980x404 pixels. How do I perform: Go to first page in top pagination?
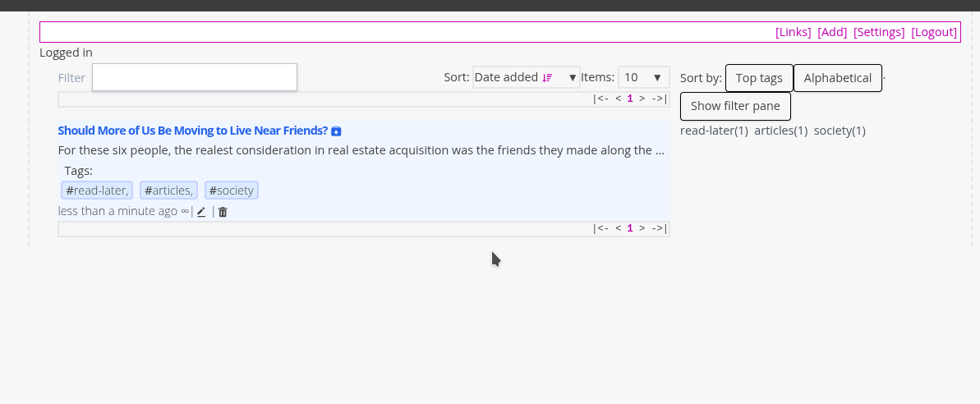point(600,99)
